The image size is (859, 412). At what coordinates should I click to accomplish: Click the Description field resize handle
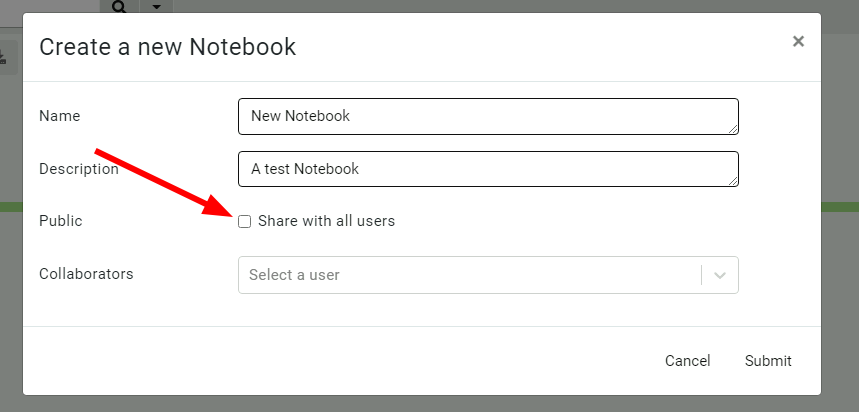pos(734,181)
